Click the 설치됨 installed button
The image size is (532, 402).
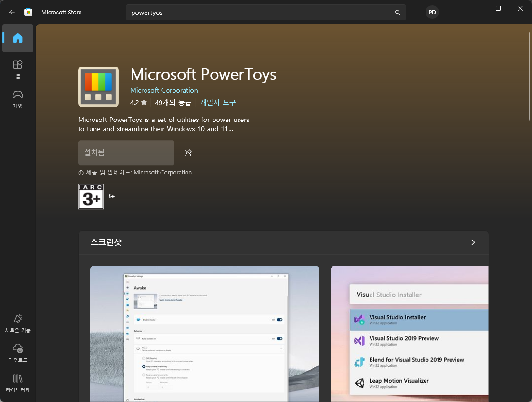126,153
